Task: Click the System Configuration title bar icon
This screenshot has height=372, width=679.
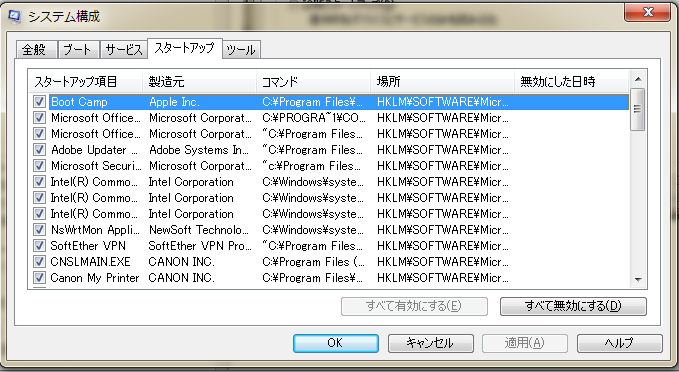Action: click(14, 16)
